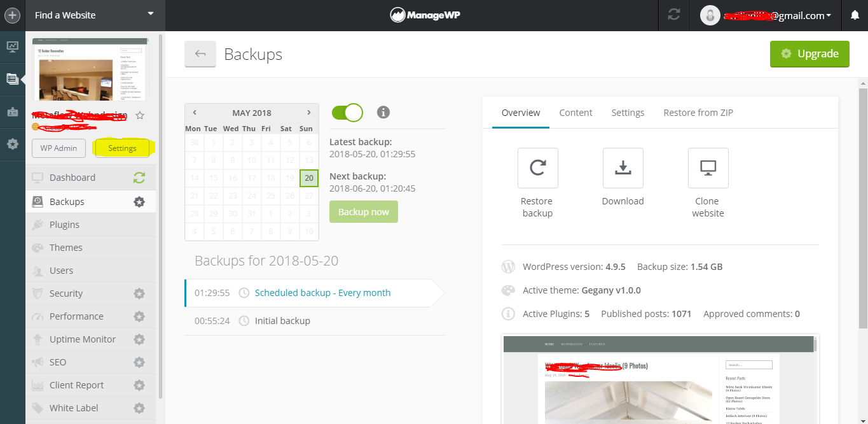Open the briefcase icon in left rail
Image resolution: width=868 pixels, height=424 pixels.
pos(12,111)
